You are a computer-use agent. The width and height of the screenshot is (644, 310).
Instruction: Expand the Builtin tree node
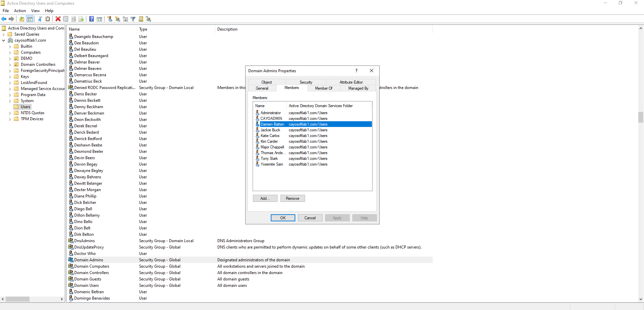10,47
